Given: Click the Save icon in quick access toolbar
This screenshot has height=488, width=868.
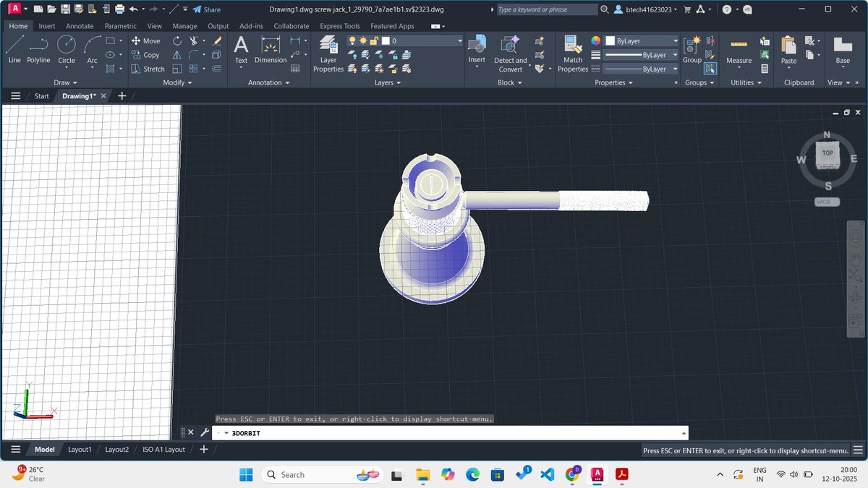Looking at the screenshot, I should point(66,9).
